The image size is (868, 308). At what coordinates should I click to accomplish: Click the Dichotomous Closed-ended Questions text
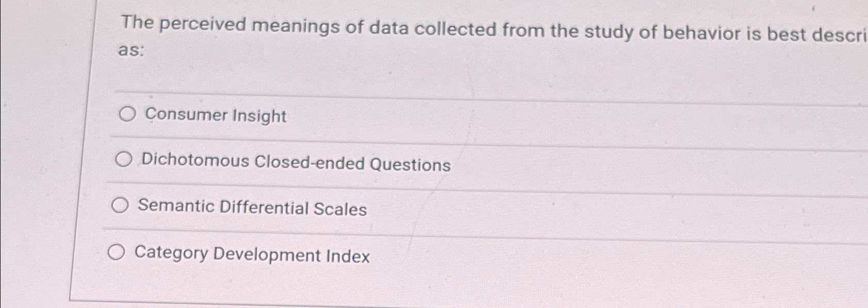point(297,164)
